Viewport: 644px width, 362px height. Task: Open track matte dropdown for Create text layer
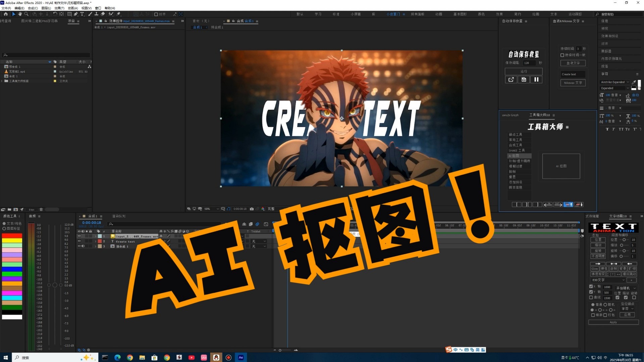pyautogui.click(x=259, y=241)
